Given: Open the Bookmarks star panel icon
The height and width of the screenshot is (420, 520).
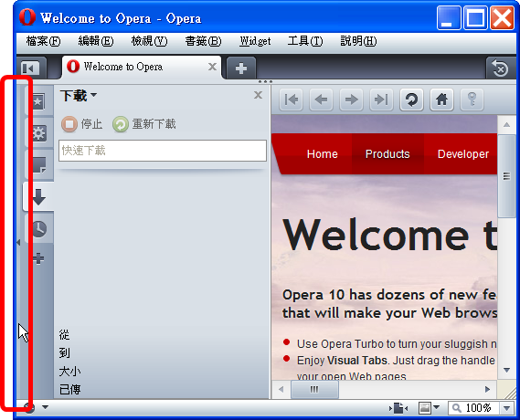Looking at the screenshot, I should [x=38, y=101].
